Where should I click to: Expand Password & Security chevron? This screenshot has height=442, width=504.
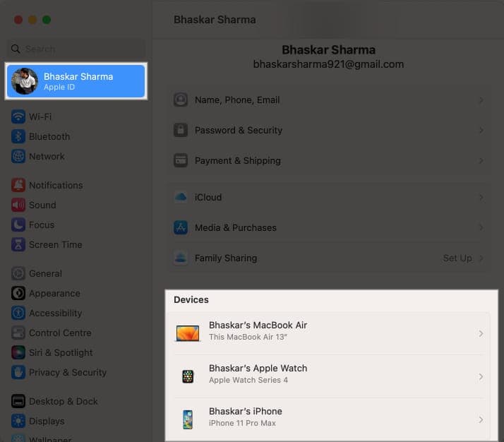pyautogui.click(x=481, y=130)
